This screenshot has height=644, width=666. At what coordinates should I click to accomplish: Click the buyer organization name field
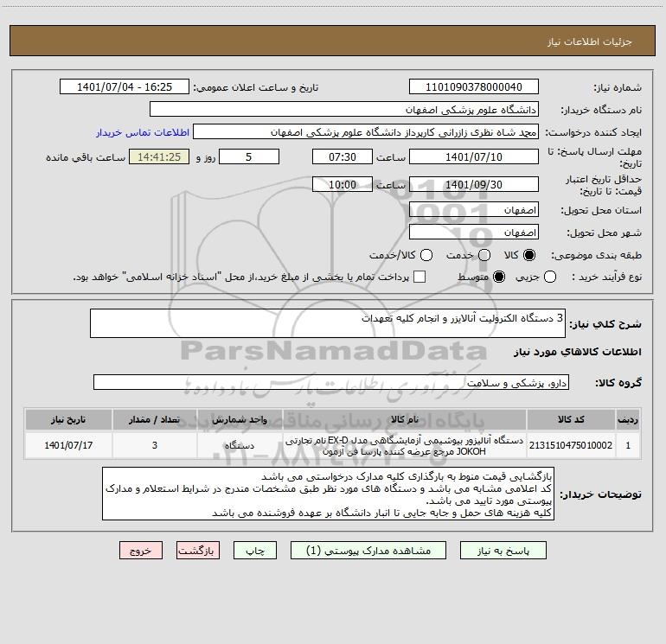tap(344, 110)
